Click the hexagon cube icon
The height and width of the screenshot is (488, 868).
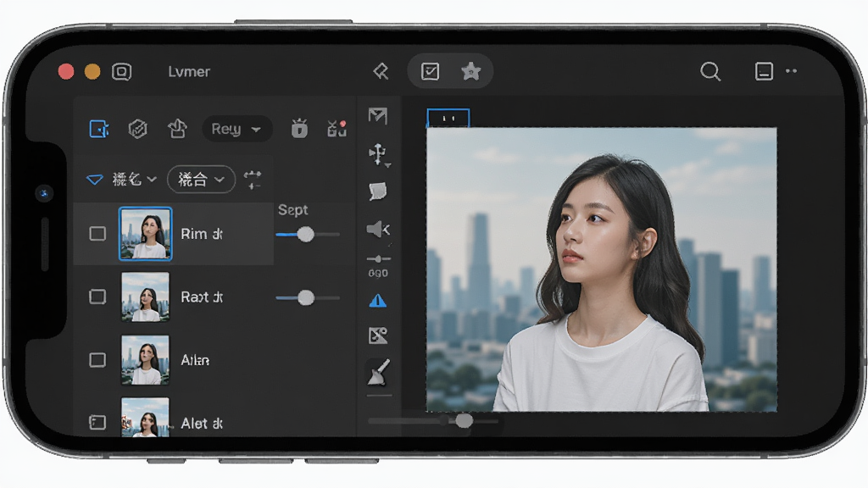pos(138,129)
